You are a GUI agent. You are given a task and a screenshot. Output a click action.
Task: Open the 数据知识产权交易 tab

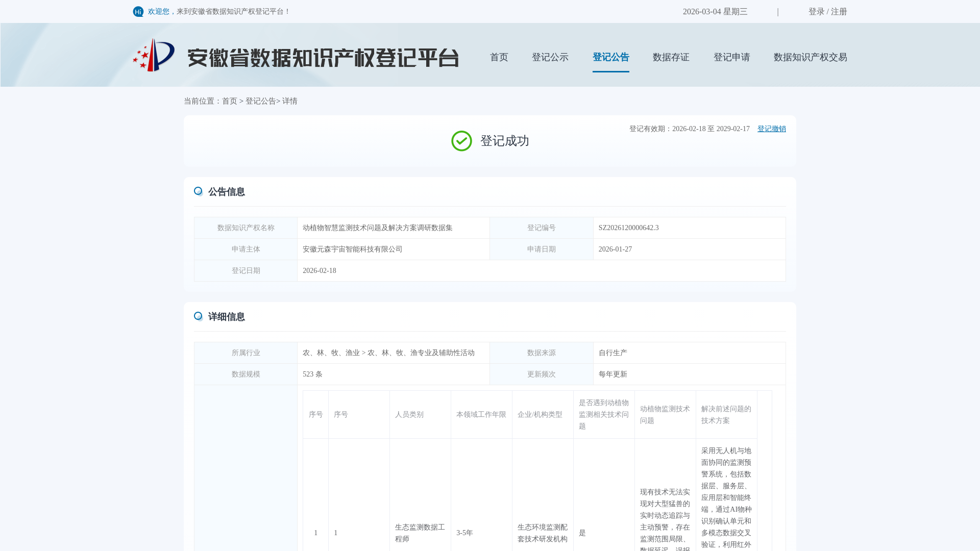coord(811,57)
